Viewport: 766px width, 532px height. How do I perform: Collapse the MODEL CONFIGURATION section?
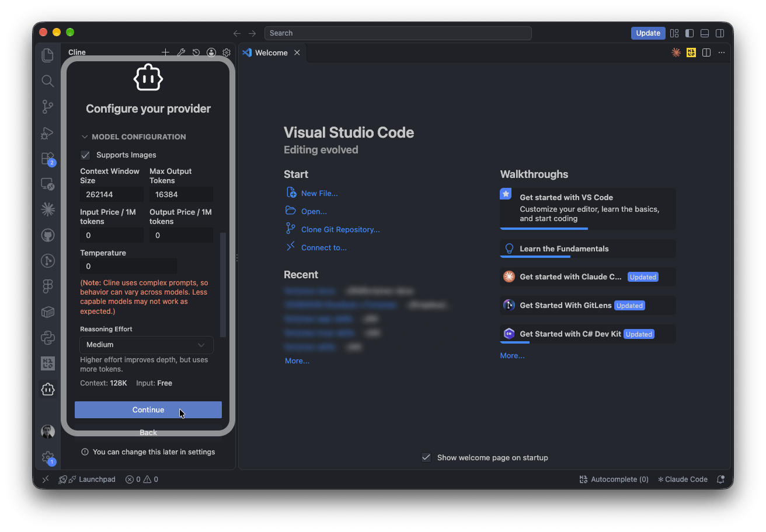(134, 136)
